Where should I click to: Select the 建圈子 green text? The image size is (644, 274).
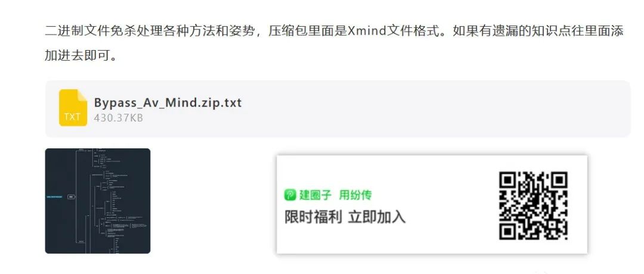[315, 195]
